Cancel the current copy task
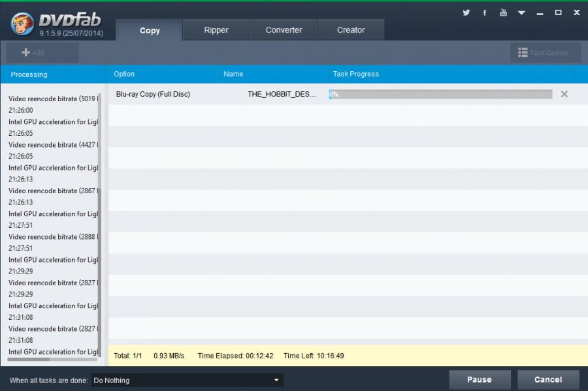The height and width of the screenshot is (391, 588). point(548,379)
